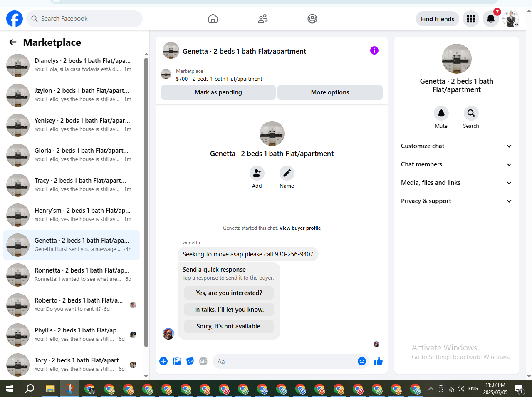The image size is (532, 397).
Task: Open Windows taskbar search
Action: pyautogui.click(x=30, y=389)
